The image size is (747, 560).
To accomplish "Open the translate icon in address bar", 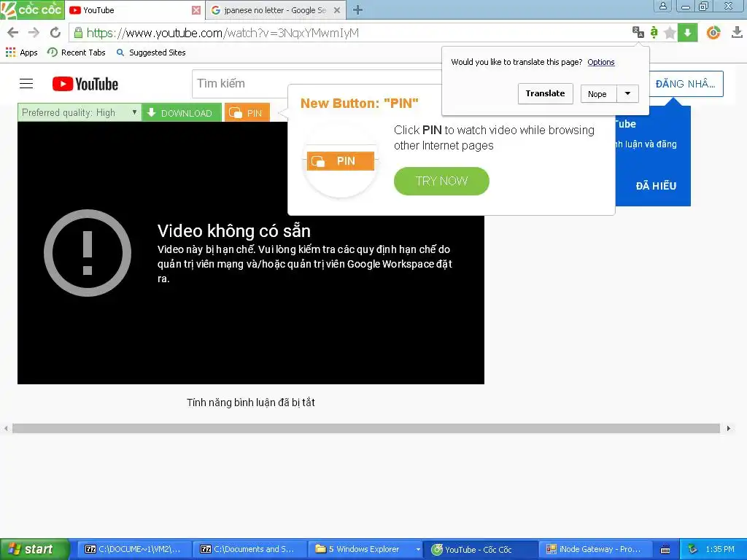I will coord(638,32).
